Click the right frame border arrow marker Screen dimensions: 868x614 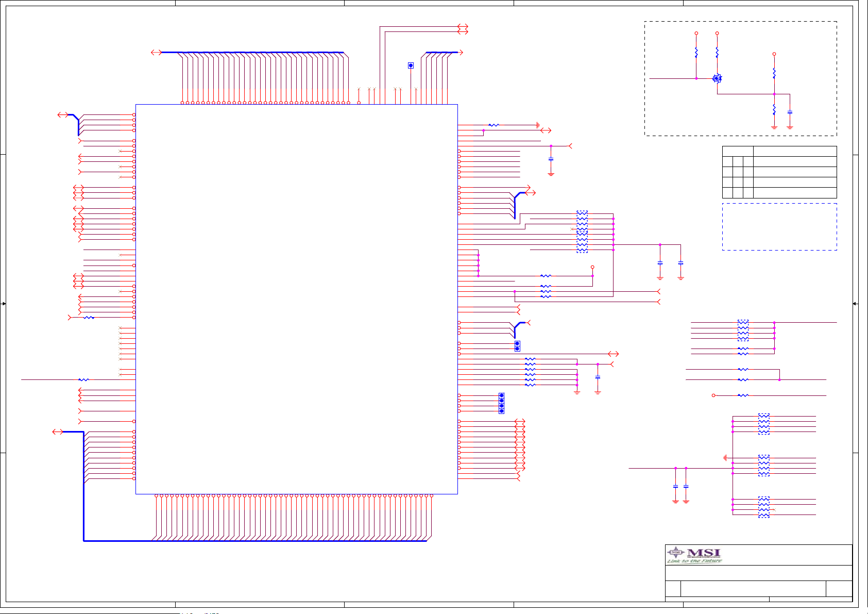855,304
